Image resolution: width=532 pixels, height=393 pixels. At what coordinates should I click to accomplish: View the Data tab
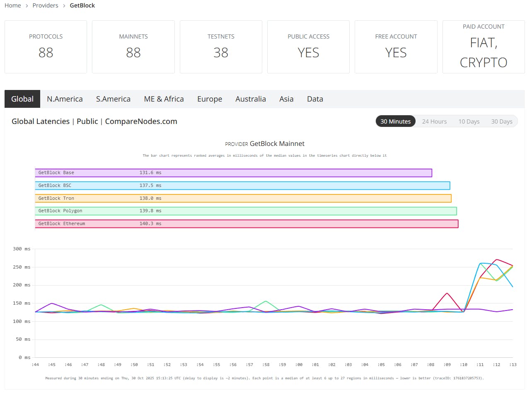tap(315, 99)
